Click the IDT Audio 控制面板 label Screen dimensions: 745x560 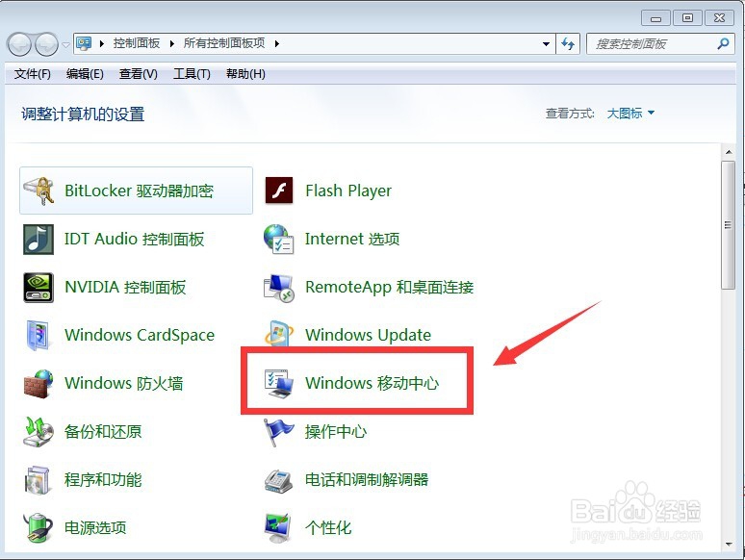tap(134, 239)
